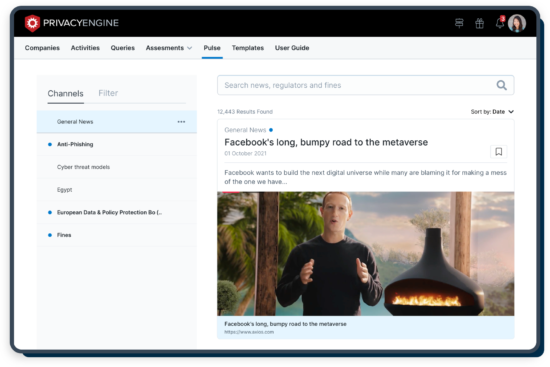Open the signpost icon in header
This screenshot has height=367, width=550.
pyautogui.click(x=459, y=24)
